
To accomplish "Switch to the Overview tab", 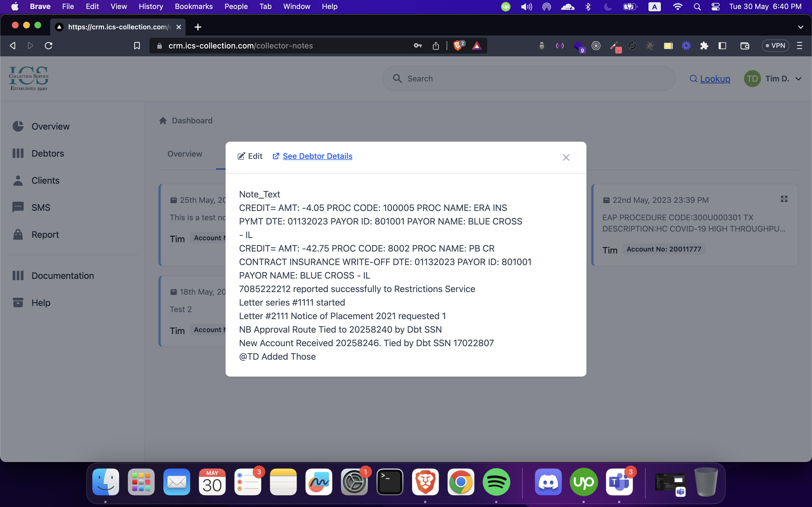I will click(x=185, y=154).
